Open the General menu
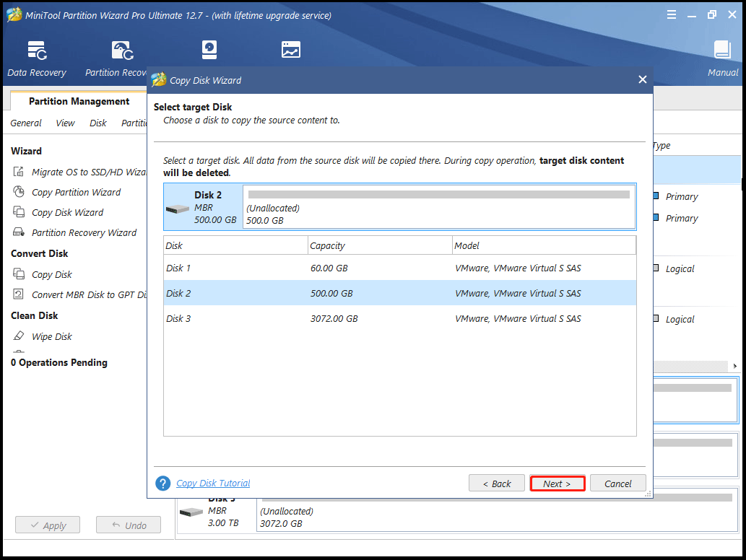746x560 pixels. [26, 123]
